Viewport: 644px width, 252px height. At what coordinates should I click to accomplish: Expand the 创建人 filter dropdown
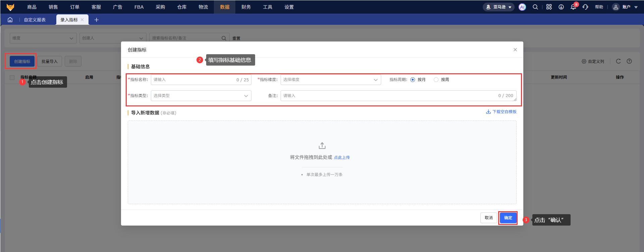click(x=113, y=38)
